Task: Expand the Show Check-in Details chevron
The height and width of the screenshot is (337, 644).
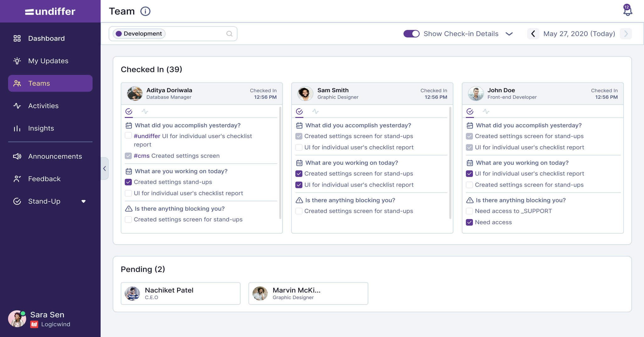Action: [509, 34]
